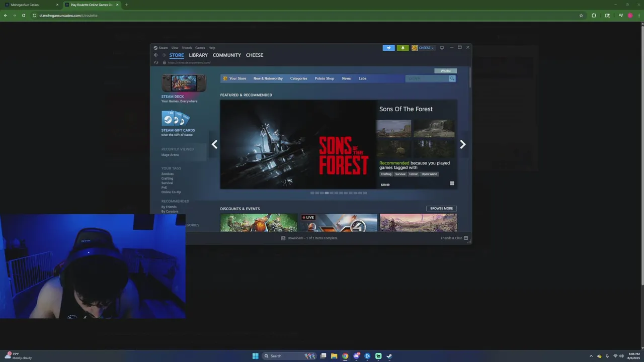Click the Chrome address bar URL

(x=68, y=16)
